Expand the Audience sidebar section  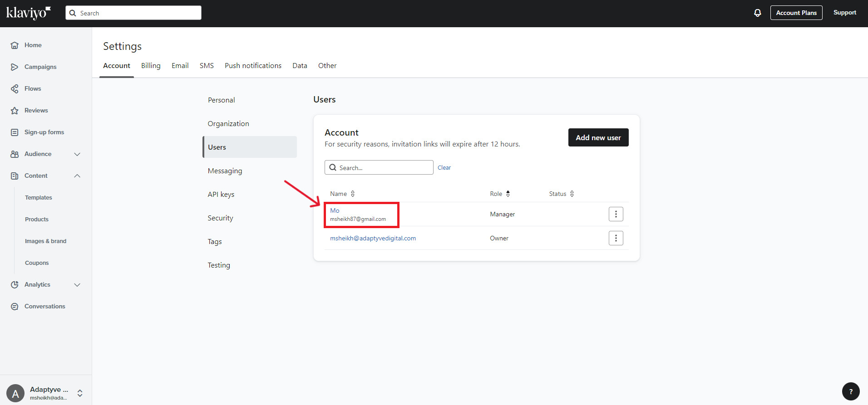(x=77, y=154)
